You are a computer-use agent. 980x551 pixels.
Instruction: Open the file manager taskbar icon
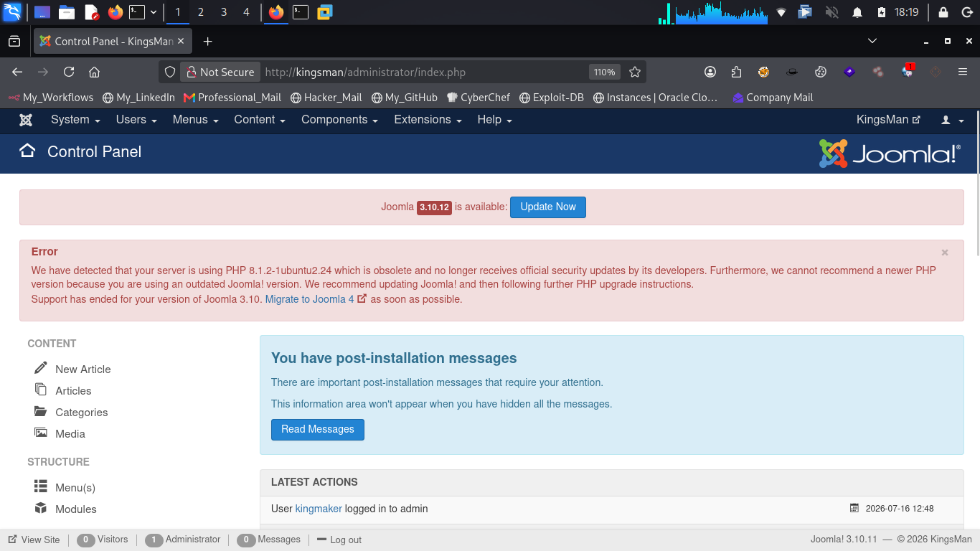pyautogui.click(x=67, y=12)
